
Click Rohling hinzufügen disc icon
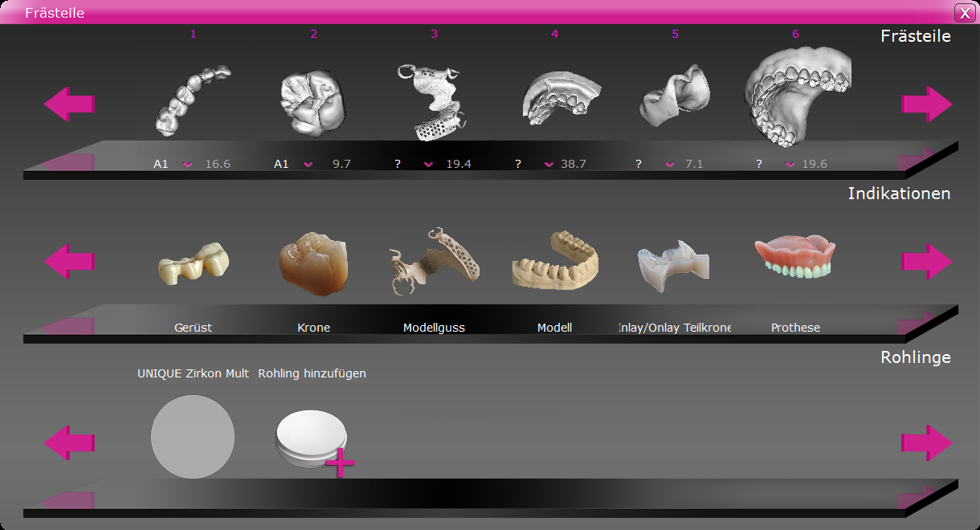point(313,442)
